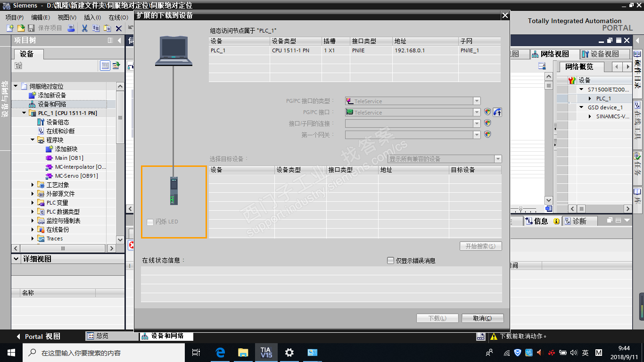Enable the 仅显示错误消息 checkbox
The width and height of the screenshot is (644, 362).
390,260
